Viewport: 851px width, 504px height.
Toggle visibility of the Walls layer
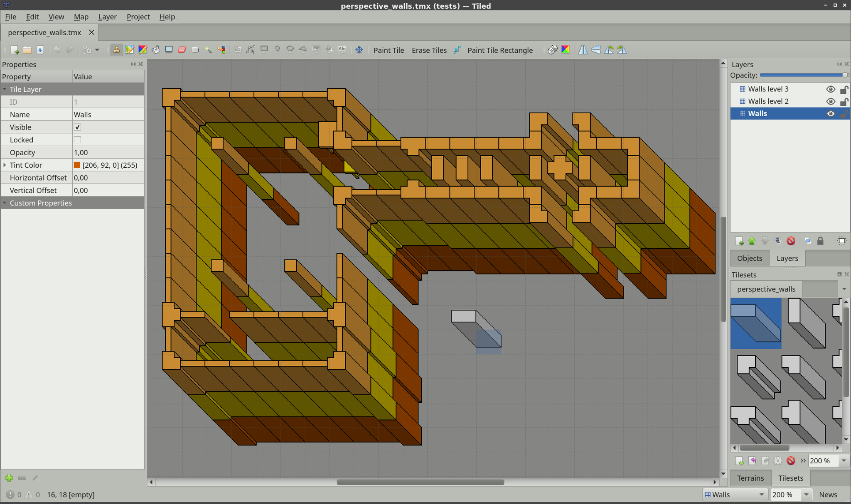830,114
